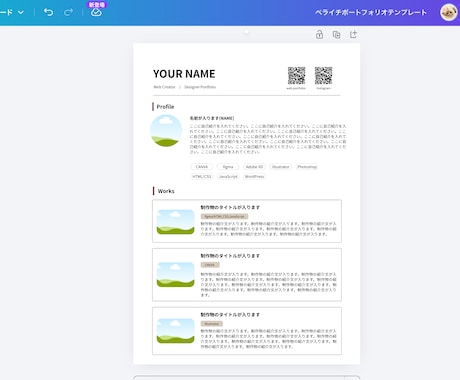The image size is (460, 380).
Task: Open the user profile avatar
Action: coord(448,12)
